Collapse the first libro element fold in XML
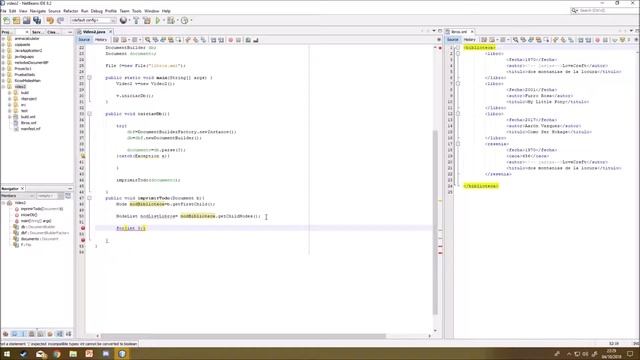Image resolution: width=640 pixels, height=360 pixels. (458, 53)
